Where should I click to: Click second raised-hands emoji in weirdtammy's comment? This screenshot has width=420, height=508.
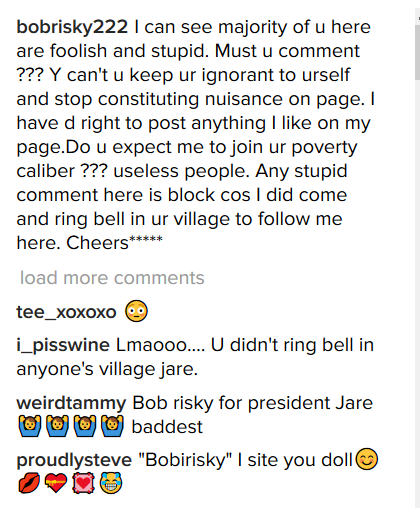pyautogui.click(x=57, y=426)
